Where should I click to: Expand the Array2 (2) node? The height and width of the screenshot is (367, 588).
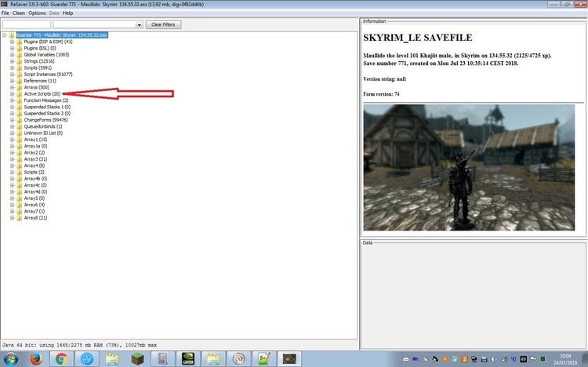12,153
